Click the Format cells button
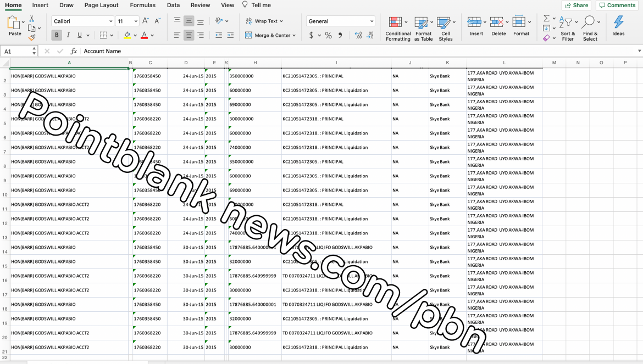This screenshot has height=364, width=643. (521, 26)
